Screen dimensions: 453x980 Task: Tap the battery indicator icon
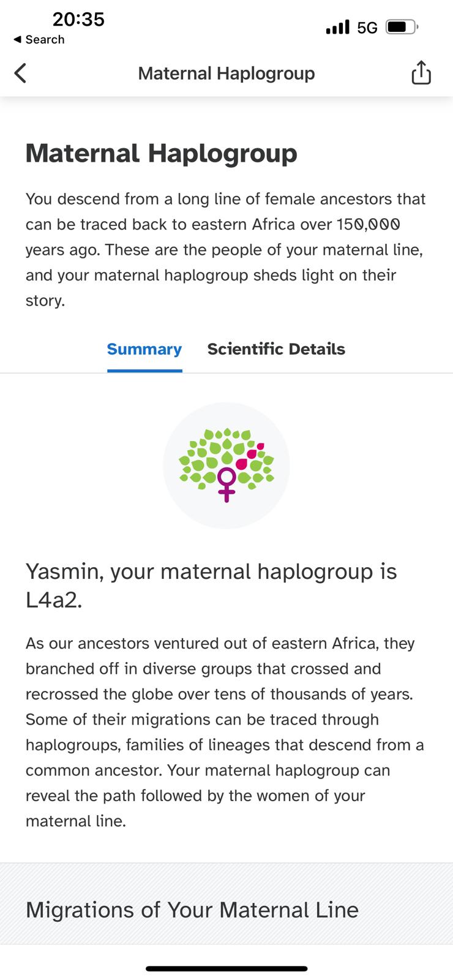pos(402,27)
